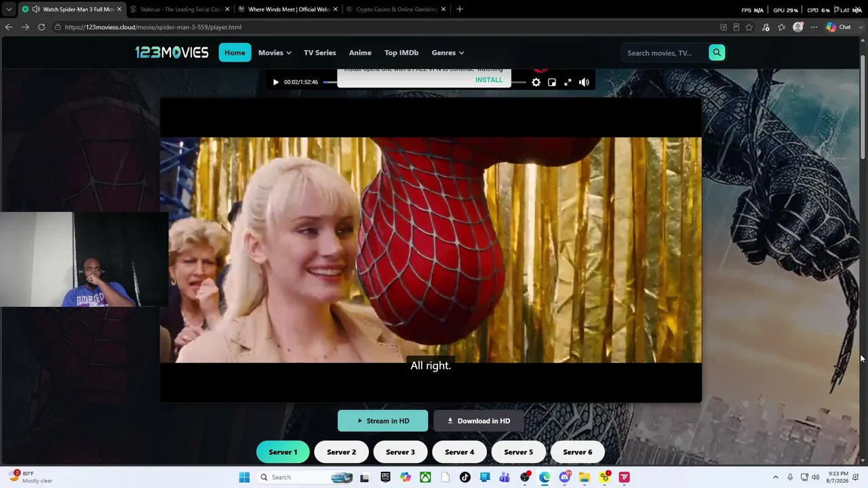Switch to the Where Winds Meet tab
The height and width of the screenshot is (488, 868).
tap(288, 9)
